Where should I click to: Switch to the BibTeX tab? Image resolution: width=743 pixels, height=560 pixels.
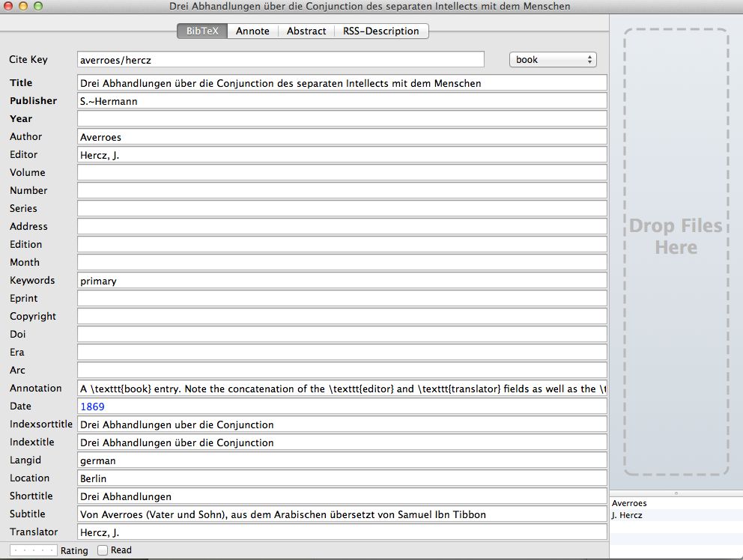click(202, 31)
